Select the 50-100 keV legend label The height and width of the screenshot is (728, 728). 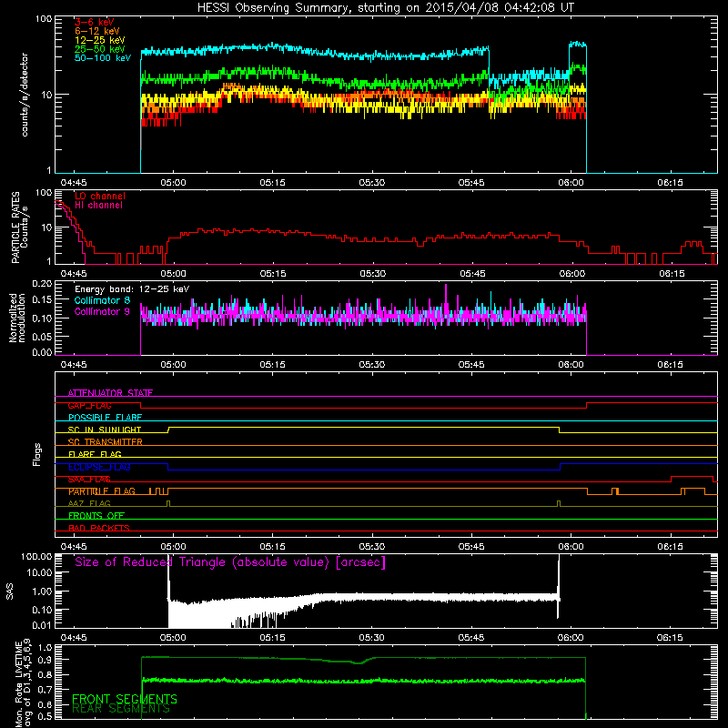click(103, 58)
